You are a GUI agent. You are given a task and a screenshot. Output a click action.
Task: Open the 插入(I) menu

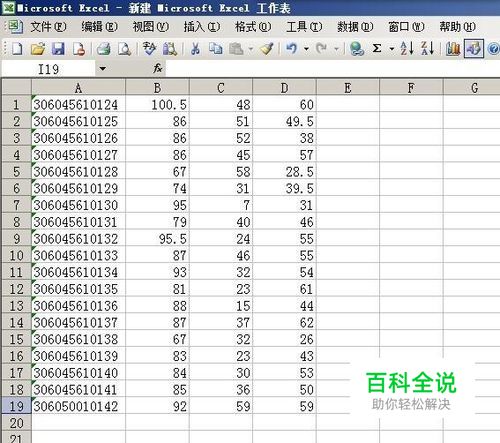[202, 27]
